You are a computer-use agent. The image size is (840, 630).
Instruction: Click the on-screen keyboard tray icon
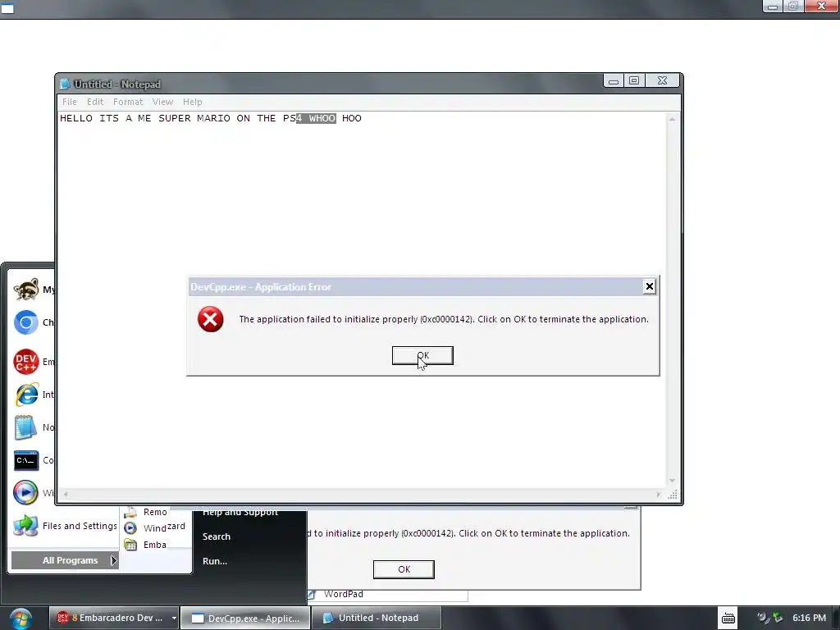728,619
